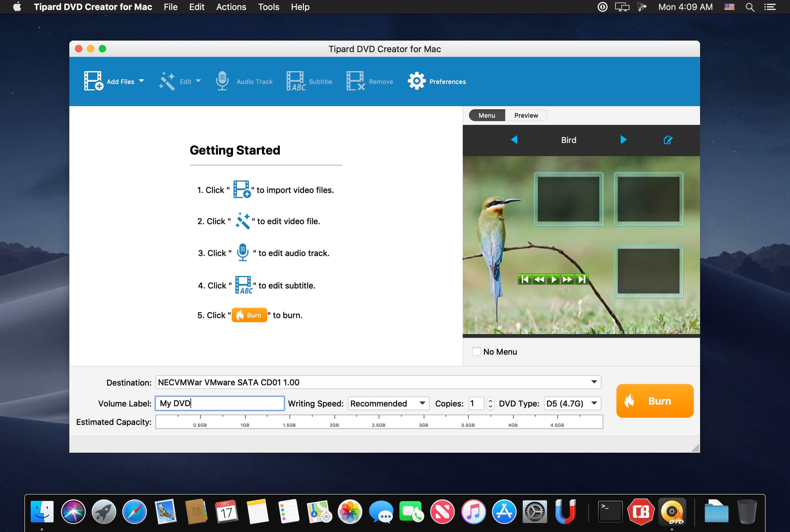Click the Menu tab in preview panel
This screenshot has width=790, height=532.
click(x=487, y=115)
